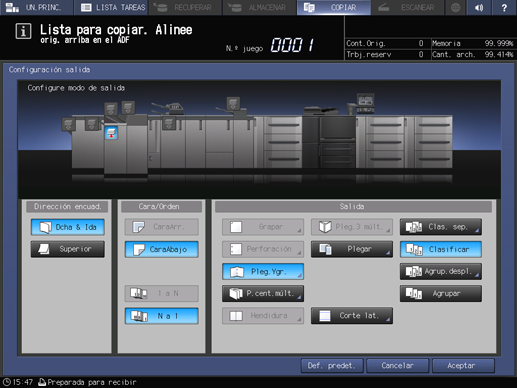This screenshot has height=388, width=517.
Task: Enable the Clasificar sort mode
Action: point(441,249)
